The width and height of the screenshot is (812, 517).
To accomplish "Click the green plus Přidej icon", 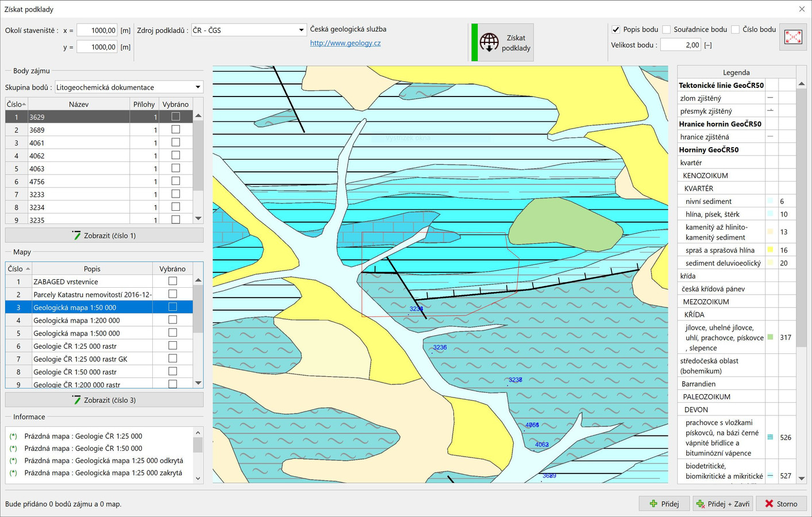I will tap(653, 504).
